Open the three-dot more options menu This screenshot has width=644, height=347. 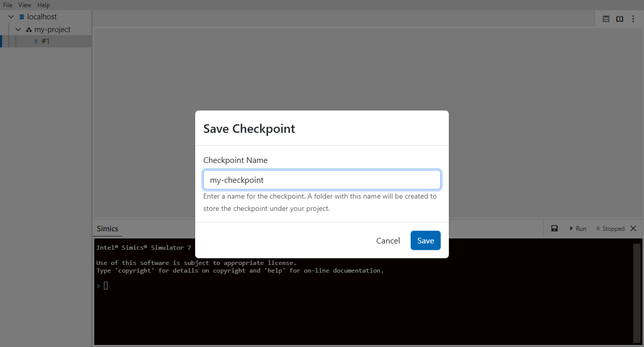point(633,19)
